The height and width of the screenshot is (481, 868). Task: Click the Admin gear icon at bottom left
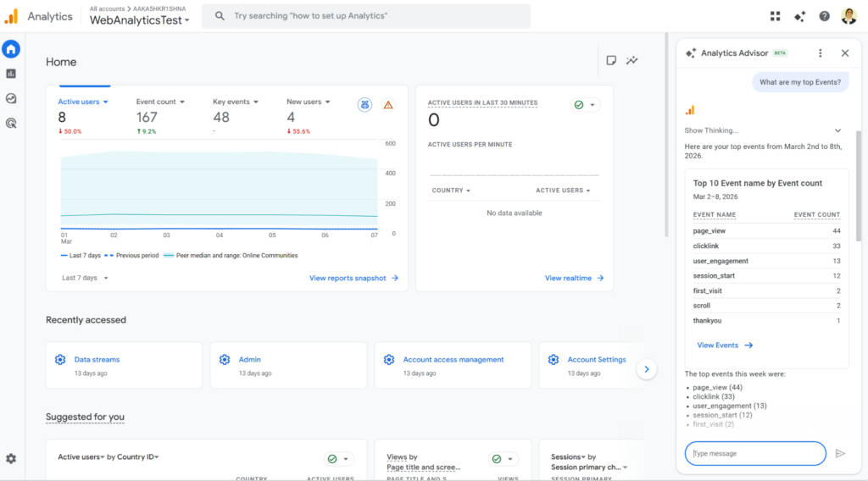pos(11,458)
